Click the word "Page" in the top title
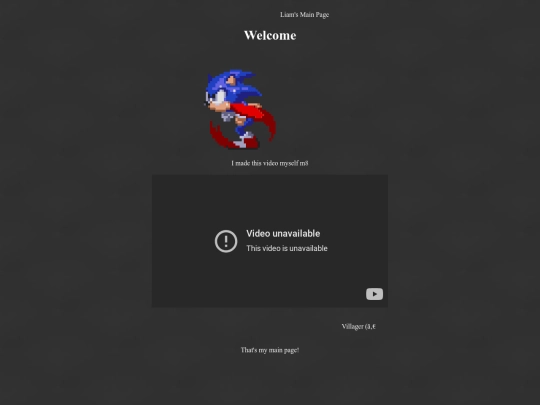 [322, 15]
